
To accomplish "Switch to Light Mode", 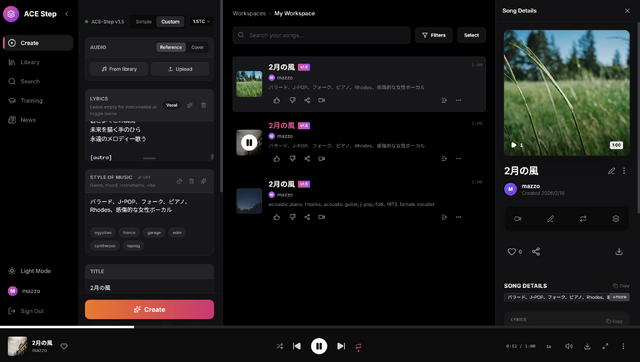I will pyautogui.click(x=30, y=271).
